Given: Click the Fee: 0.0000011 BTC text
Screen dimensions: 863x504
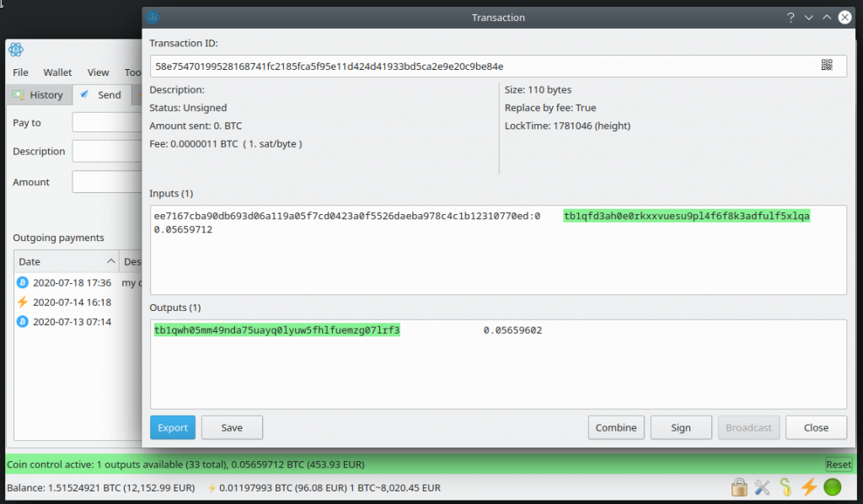Looking at the screenshot, I should pos(226,144).
